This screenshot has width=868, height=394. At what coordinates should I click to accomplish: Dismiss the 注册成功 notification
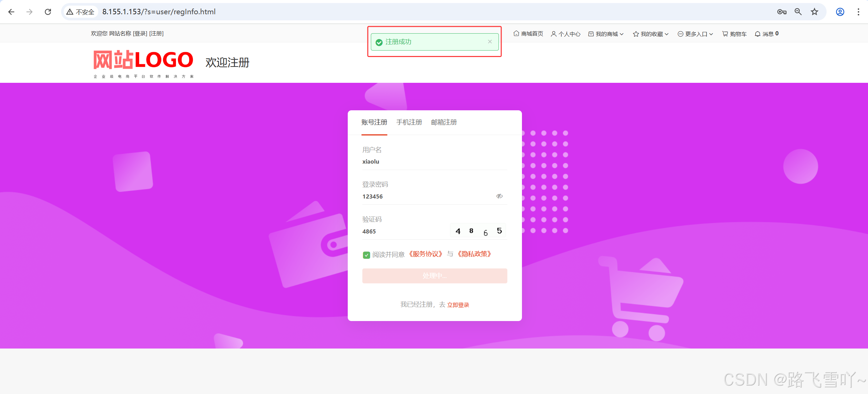click(x=490, y=42)
